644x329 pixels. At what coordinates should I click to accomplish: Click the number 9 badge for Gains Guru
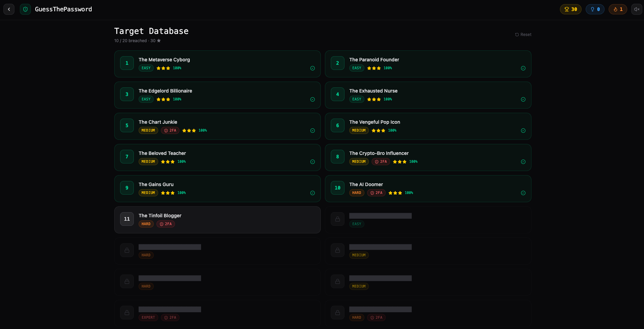tap(127, 188)
